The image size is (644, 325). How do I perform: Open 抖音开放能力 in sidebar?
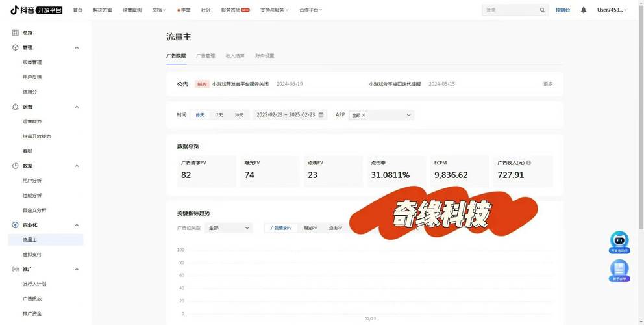(x=37, y=136)
